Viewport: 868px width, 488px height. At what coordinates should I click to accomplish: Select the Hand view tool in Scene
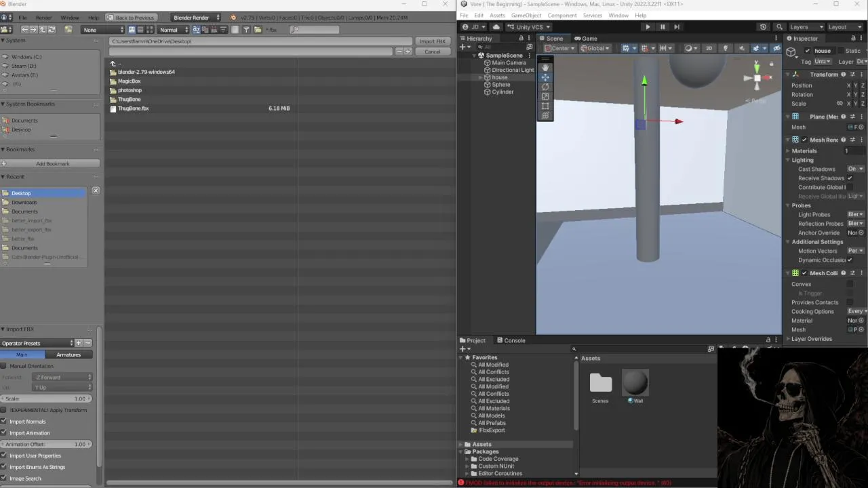[x=545, y=68]
